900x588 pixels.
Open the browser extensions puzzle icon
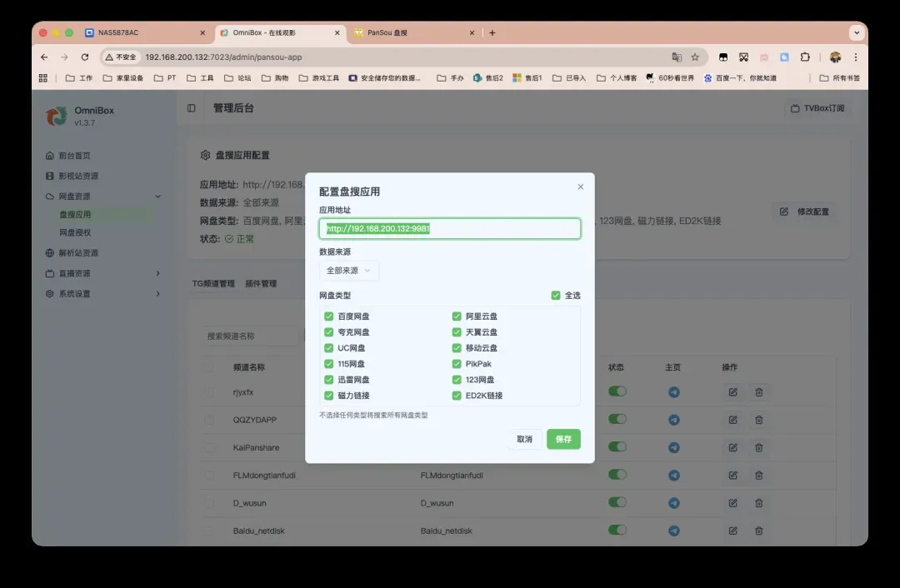click(805, 57)
